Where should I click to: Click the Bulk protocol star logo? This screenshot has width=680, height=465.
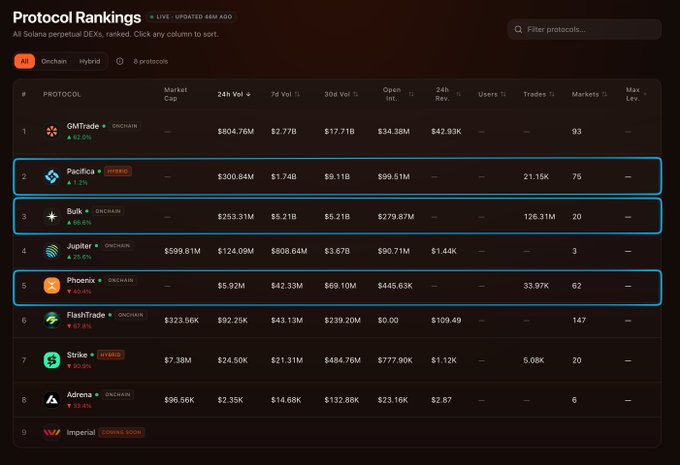coord(52,216)
